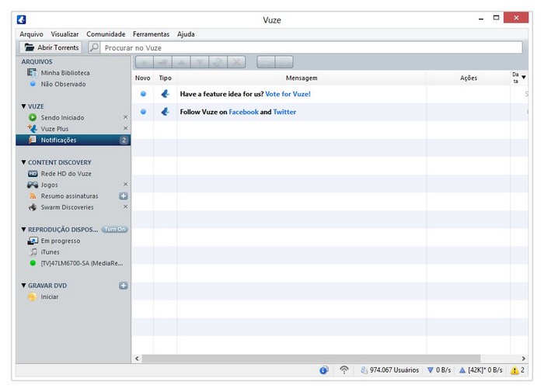544x392 pixels.
Task: Click the move down arrow toolbar button
Action: click(200, 62)
